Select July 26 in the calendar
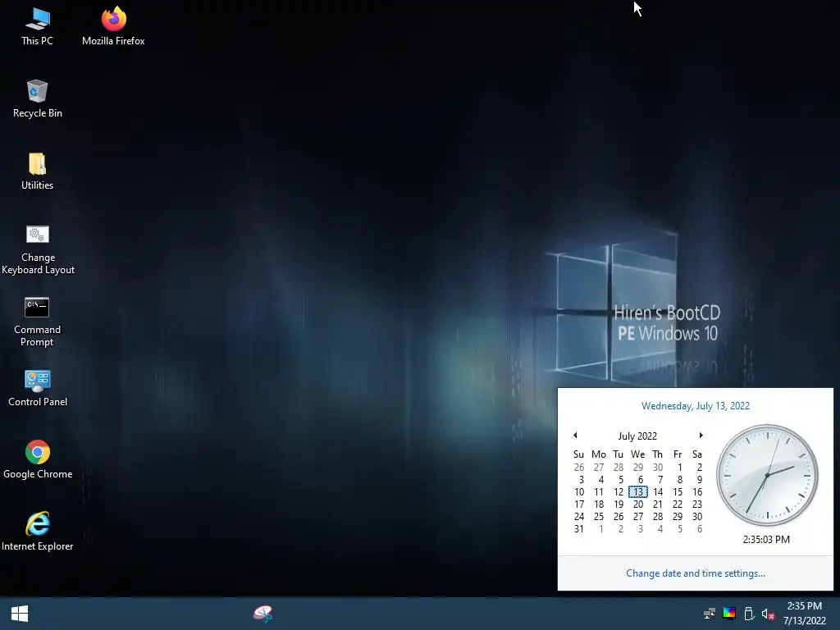 pyautogui.click(x=619, y=517)
